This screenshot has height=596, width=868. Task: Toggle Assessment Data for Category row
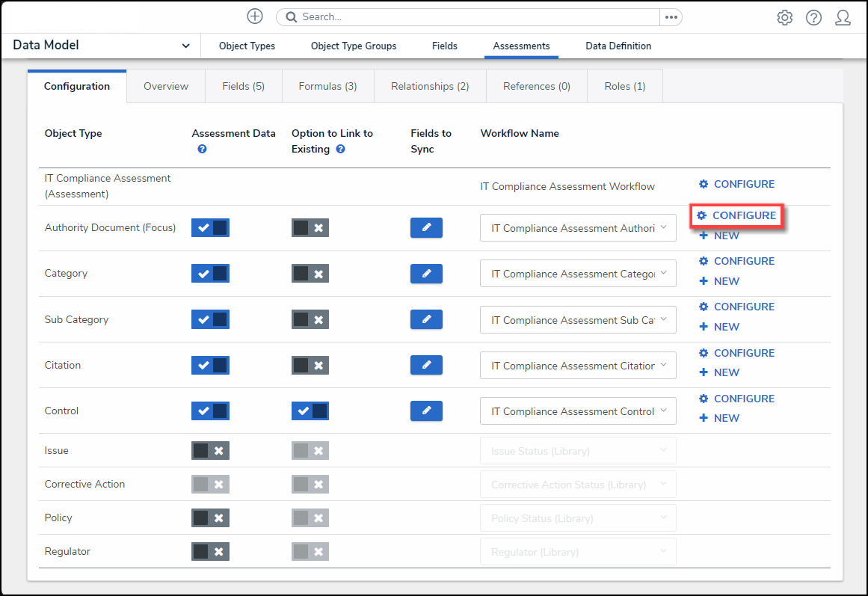(x=210, y=274)
